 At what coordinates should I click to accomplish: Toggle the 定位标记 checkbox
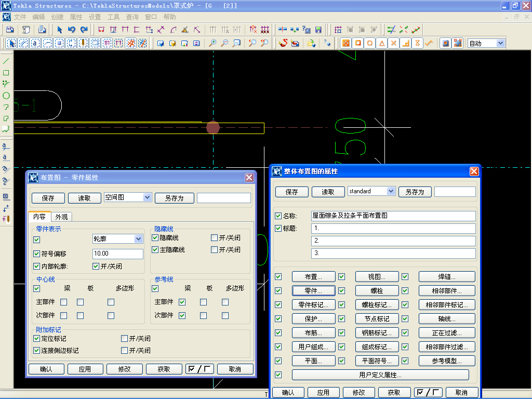point(37,339)
